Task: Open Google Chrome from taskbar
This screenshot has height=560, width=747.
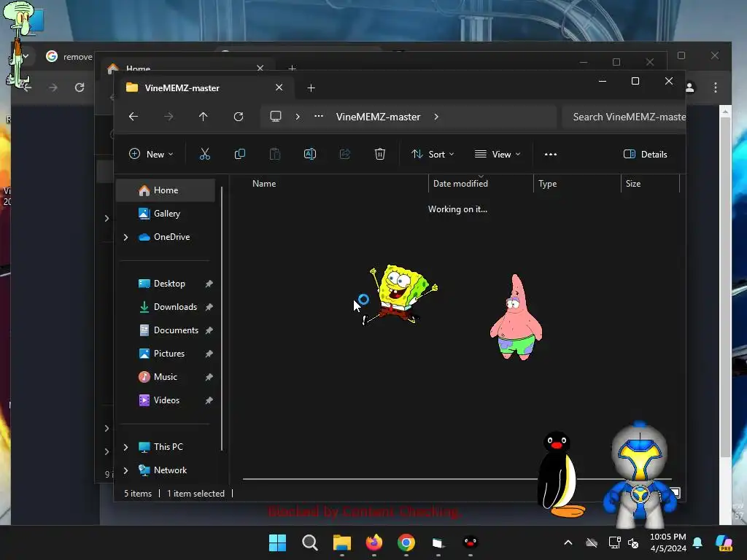Action: pyautogui.click(x=406, y=542)
